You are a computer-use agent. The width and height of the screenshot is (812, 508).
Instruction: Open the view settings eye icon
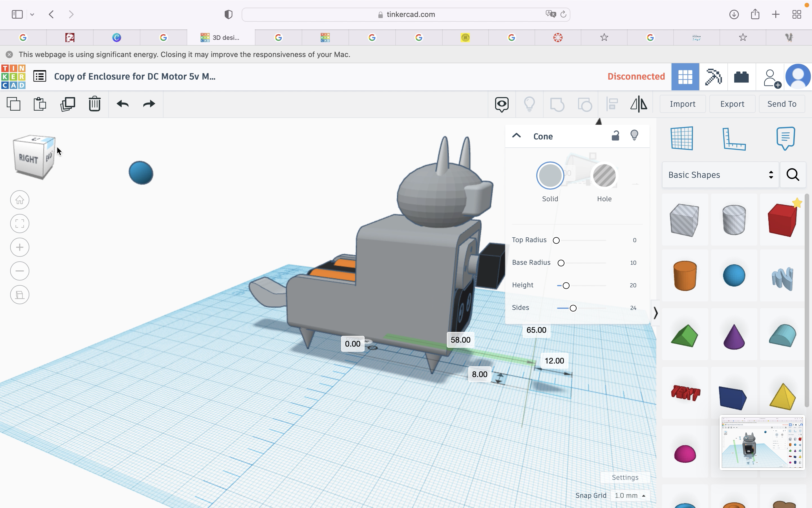pyautogui.click(x=502, y=104)
